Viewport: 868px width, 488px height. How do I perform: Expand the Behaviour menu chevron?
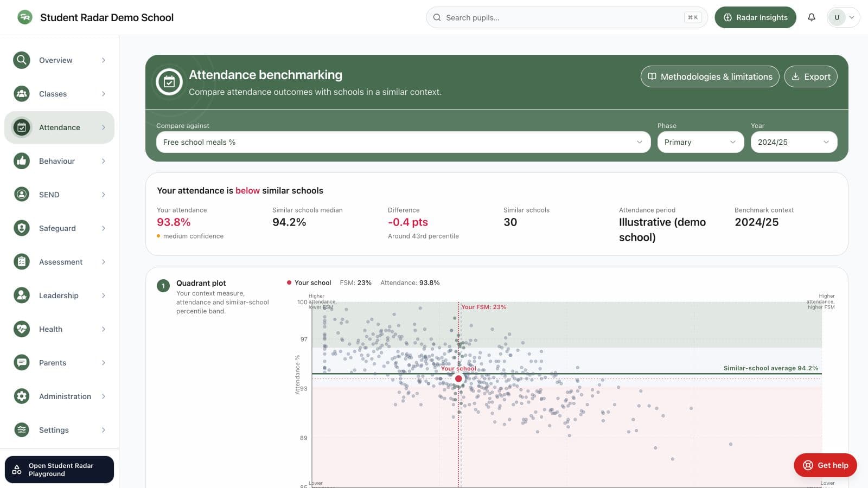[104, 161]
